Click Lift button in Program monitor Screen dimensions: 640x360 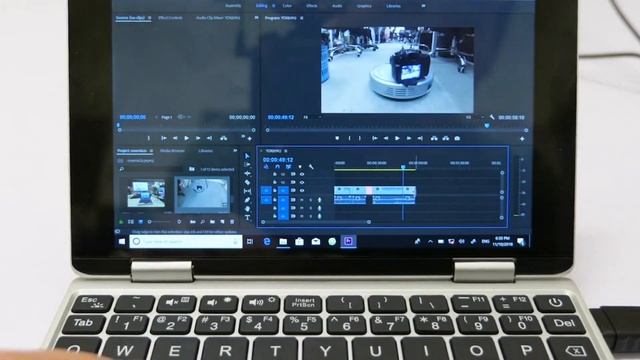[x=434, y=138]
